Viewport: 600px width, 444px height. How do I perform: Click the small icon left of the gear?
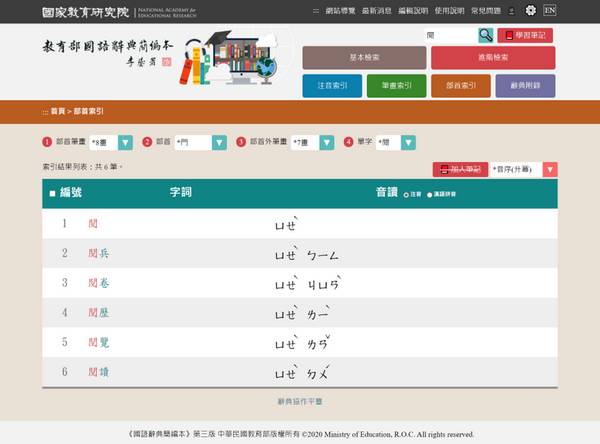click(x=512, y=11)
